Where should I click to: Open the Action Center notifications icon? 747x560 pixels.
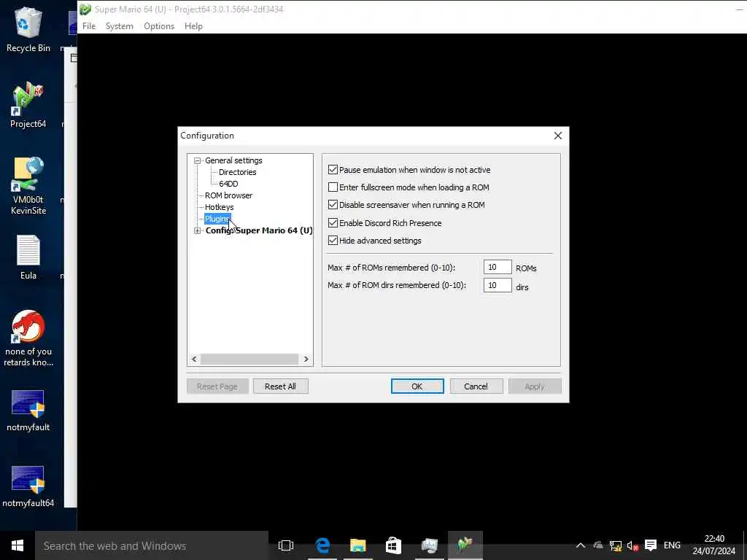[x=650, y=545]
